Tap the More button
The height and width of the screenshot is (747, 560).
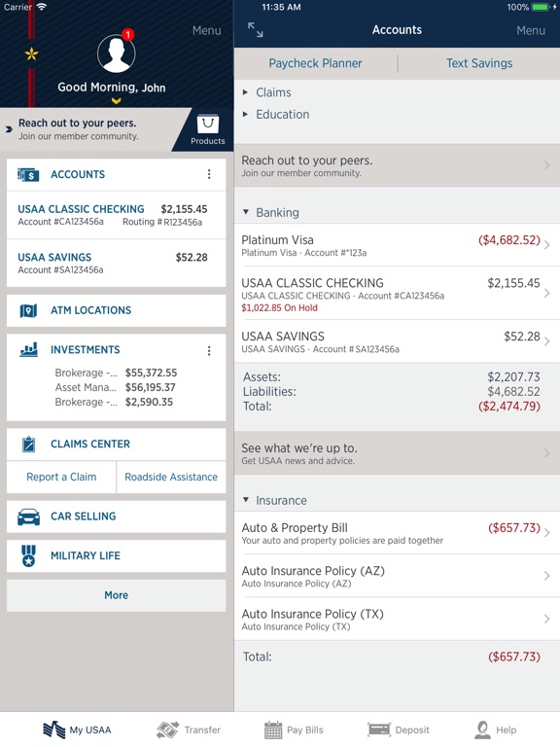117,595
